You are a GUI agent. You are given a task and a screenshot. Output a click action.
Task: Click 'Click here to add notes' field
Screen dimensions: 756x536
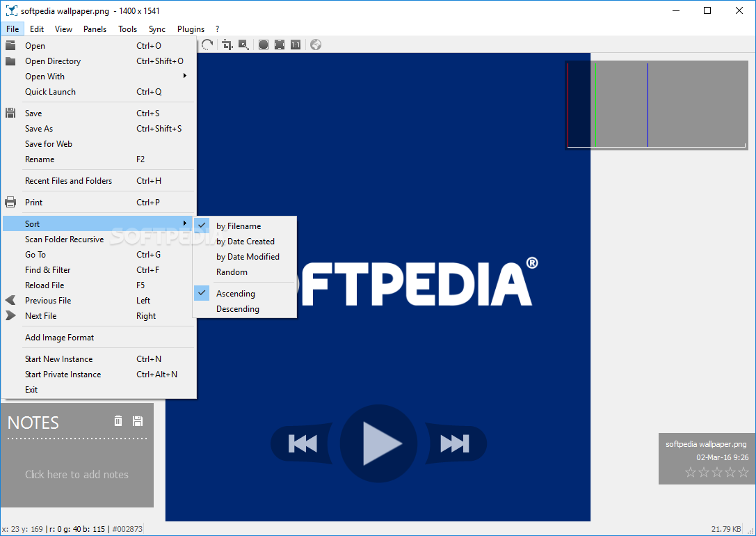pyautogui.click(x=77, y=474)
